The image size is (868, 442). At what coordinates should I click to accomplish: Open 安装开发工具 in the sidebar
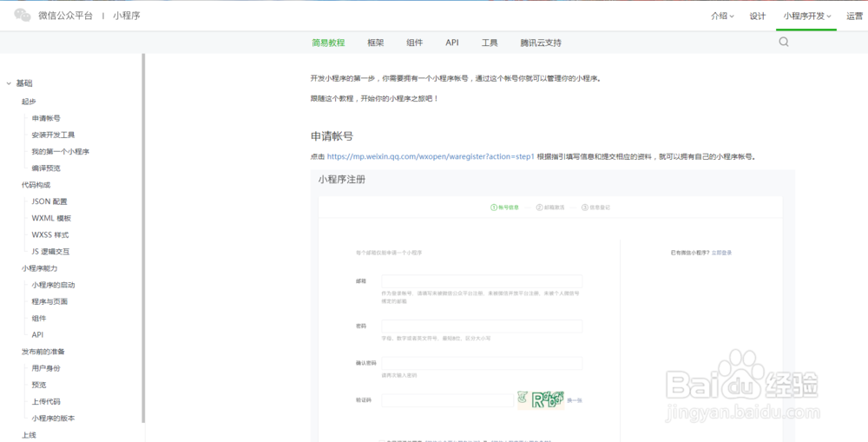click(53, 135)
